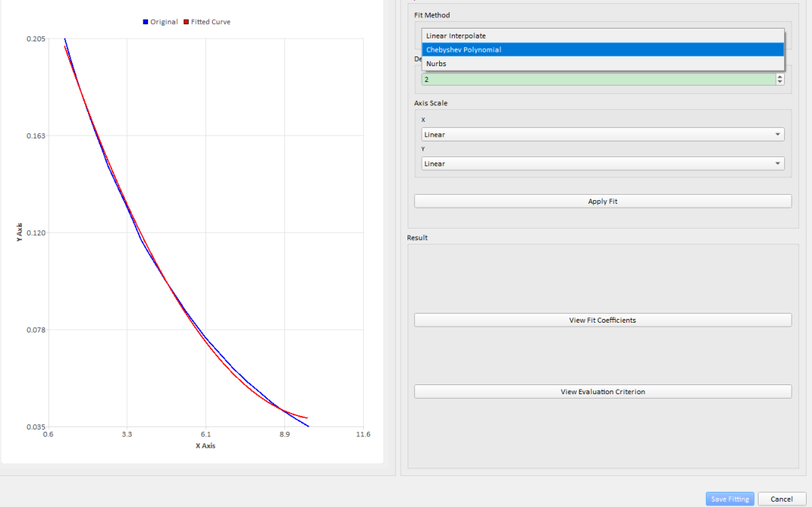Click the X Axis title label
Screen dimensions: 812x507
[205, 446]
